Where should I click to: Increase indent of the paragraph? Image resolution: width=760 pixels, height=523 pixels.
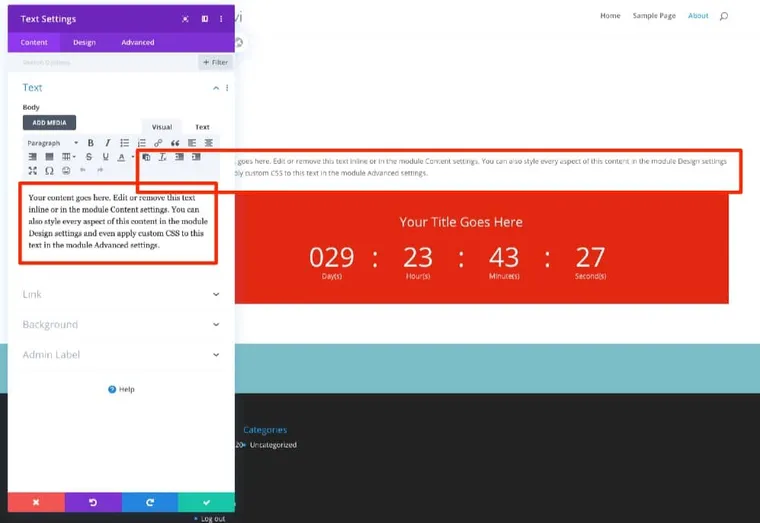coord(196,157)
